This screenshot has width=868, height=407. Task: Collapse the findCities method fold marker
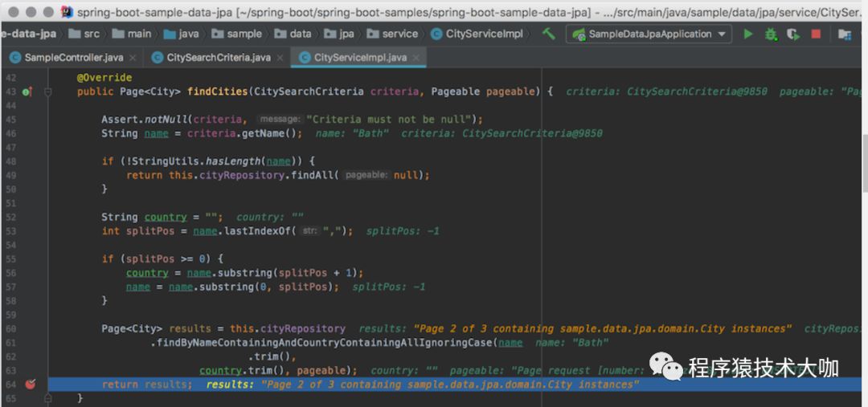point(48,92)
